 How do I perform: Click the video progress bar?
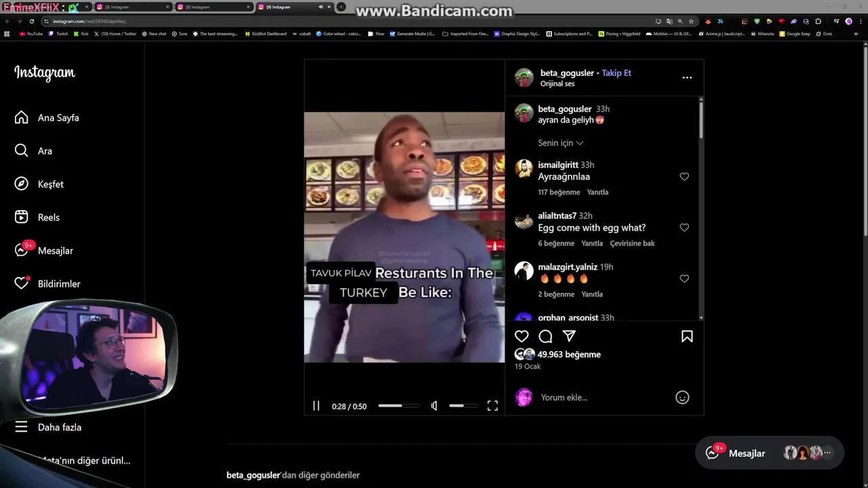coord(398,406)
